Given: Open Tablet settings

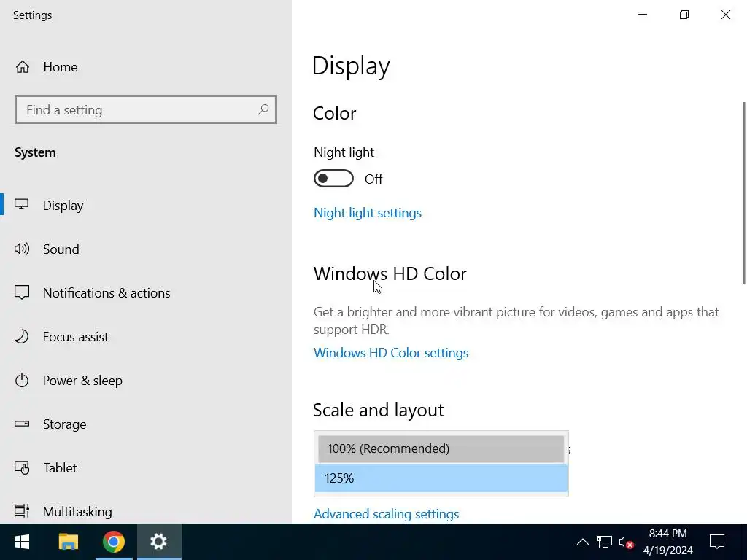Looking at the screenshot, I should pyautogui.click(x=146, y=468).
